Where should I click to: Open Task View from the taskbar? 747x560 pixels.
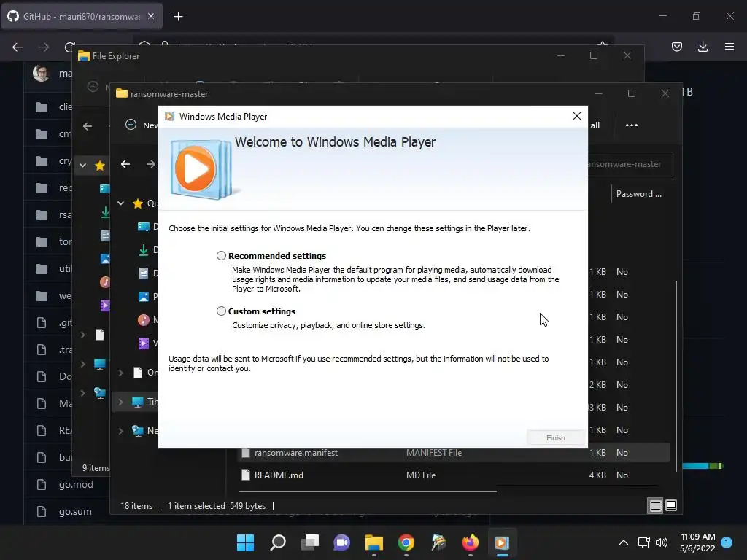(x=310, y=542)
